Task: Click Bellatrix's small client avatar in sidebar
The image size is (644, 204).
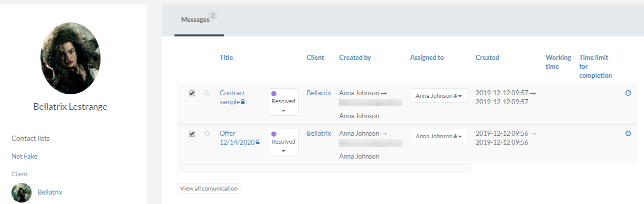Action: tap(21, 192)
